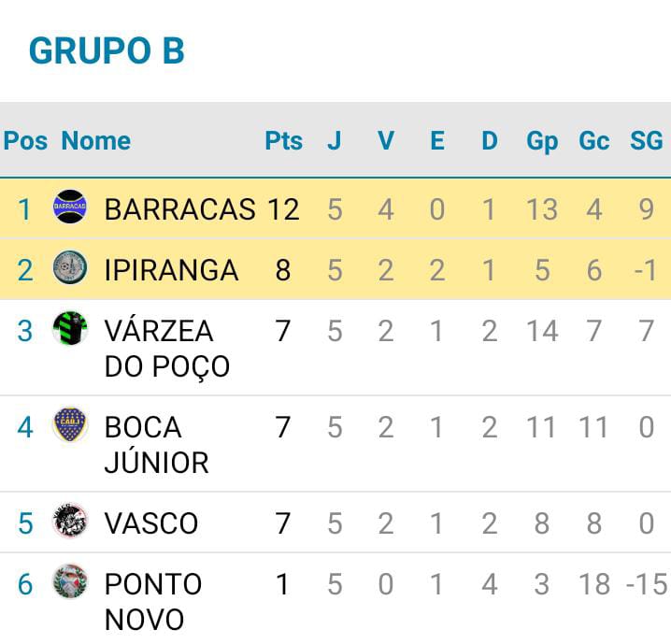Image resolution: width=671 pixels, height=644 pixels.
Task: Click the GRUPO B heading
Action: [x=107, y=50]
